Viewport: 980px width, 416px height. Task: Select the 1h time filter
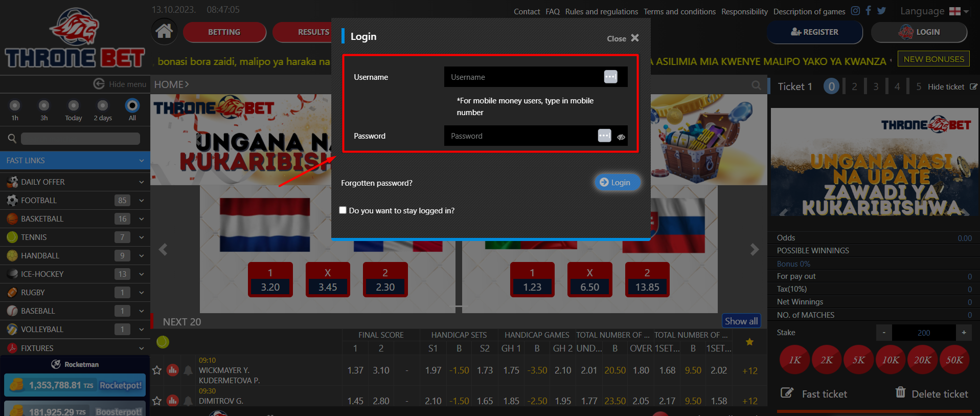click(15, 105)
